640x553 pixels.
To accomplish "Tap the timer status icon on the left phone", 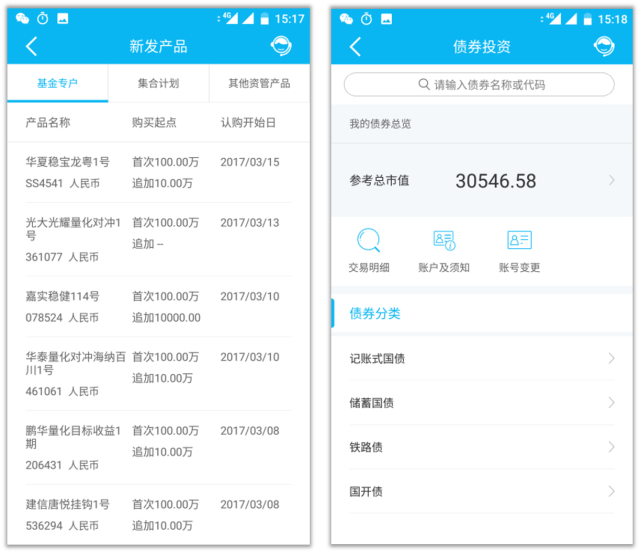I will tap(43, 18).
